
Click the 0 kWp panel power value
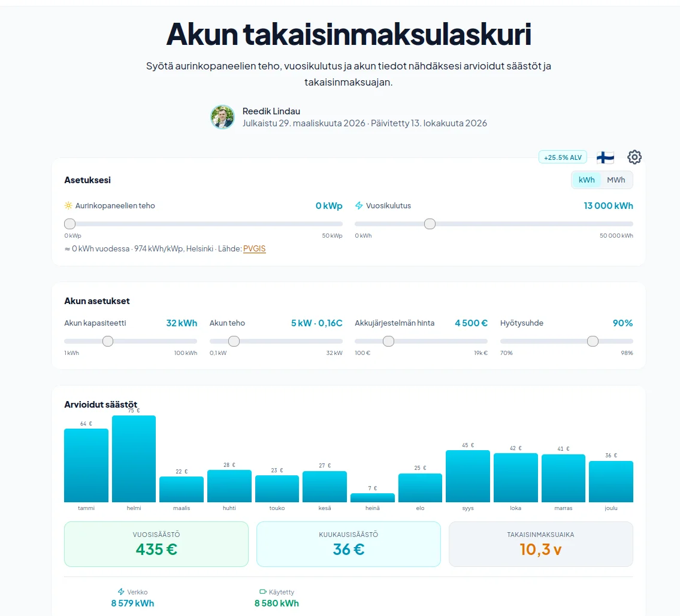pyautogui.click(x=329, y=206)
